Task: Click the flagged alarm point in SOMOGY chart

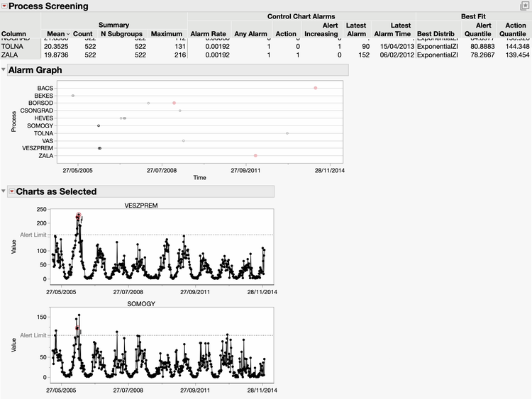Action: click(78, 328)
